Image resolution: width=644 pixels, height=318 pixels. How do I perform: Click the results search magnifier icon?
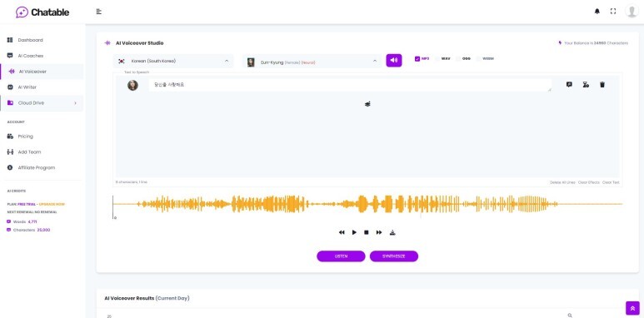[570, 316]
